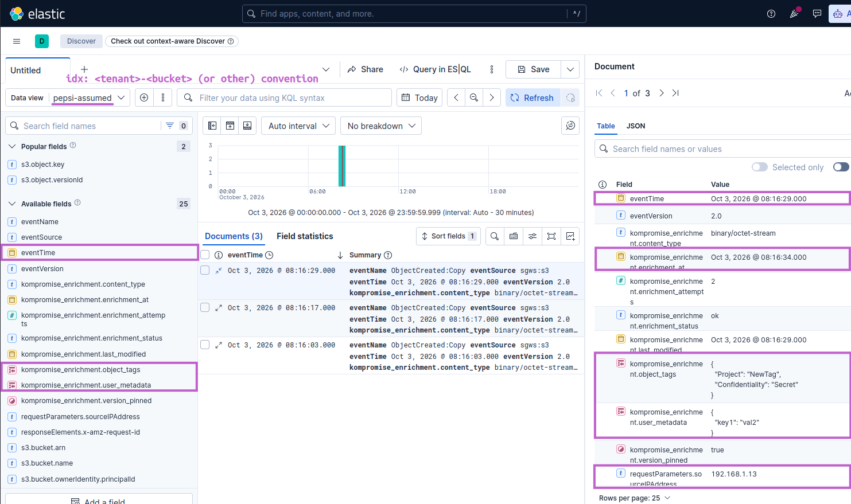Image resolution: width=851 pixels, height=504 pixels.
Task: Focus the Search field names box
Action: (83, 126)
